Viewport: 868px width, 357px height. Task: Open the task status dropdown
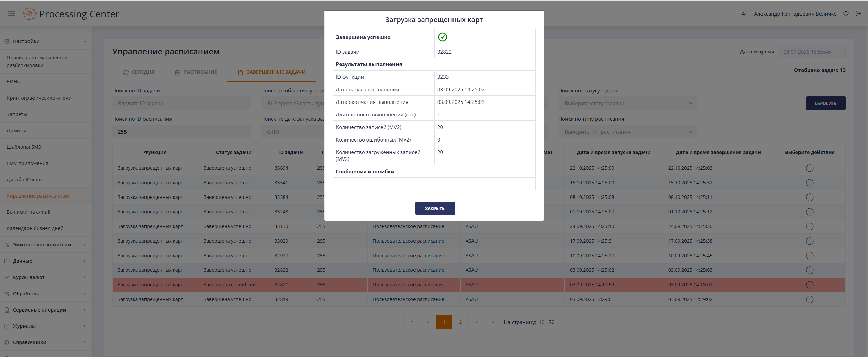(x=627, y=104)
